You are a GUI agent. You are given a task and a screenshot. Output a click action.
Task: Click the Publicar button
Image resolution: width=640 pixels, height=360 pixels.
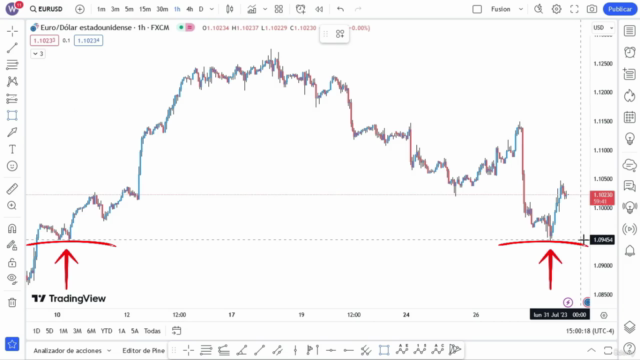coord(620,9)
